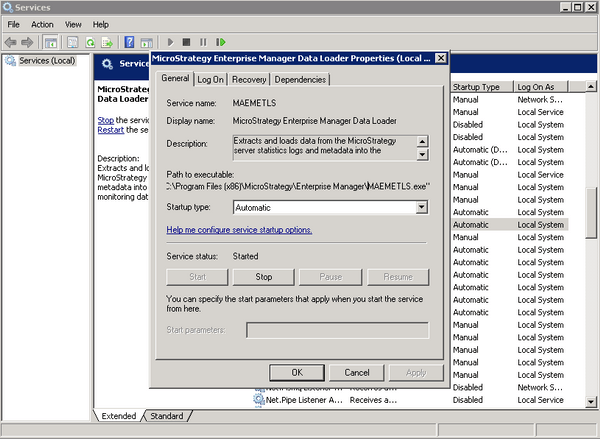600x439 pixels.
Task: Toggle the Show/Hide Action Pane icon
Action: [x=146, y=42]
